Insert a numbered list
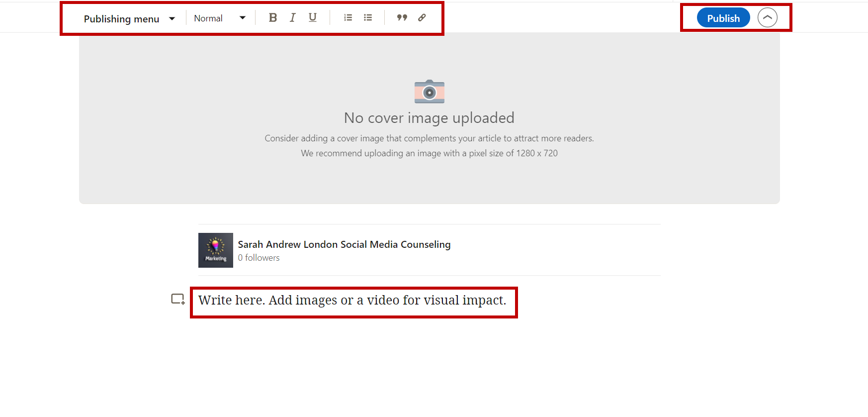 348,18
